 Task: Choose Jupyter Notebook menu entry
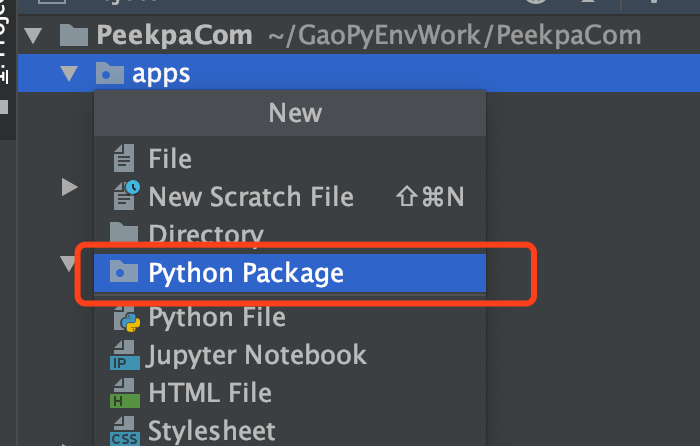click(290, 355)
